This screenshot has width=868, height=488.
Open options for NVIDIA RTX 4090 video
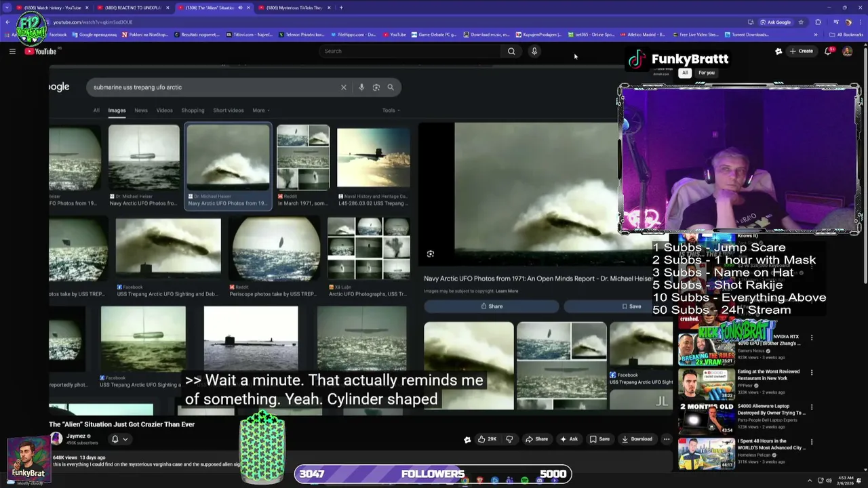pyautogui.click(x=812, y=337)
